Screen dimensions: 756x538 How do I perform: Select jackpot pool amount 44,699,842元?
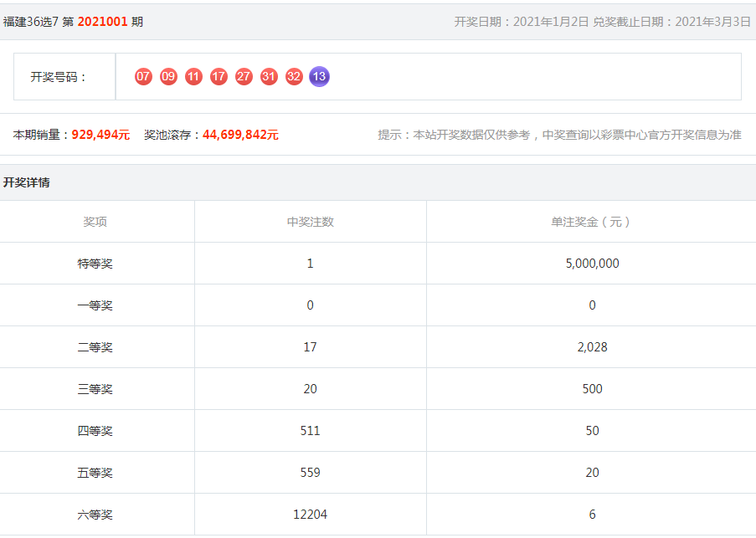pyautogui.click(x=240, y=135)
